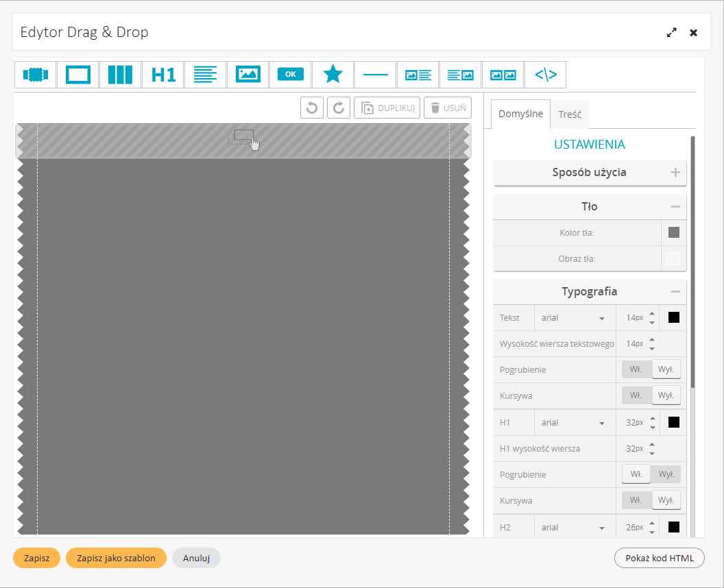Open the Kolor tła color swatch

click(673, 232)
